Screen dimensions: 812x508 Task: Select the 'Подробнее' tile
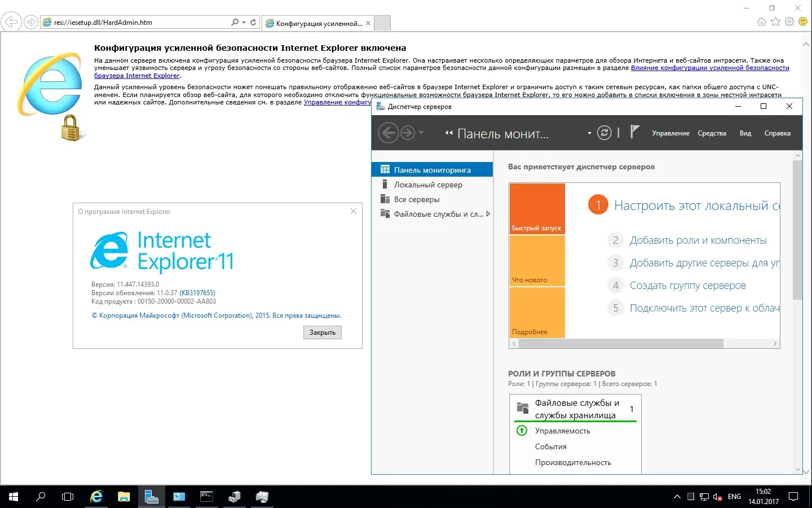tap(537, 313)
